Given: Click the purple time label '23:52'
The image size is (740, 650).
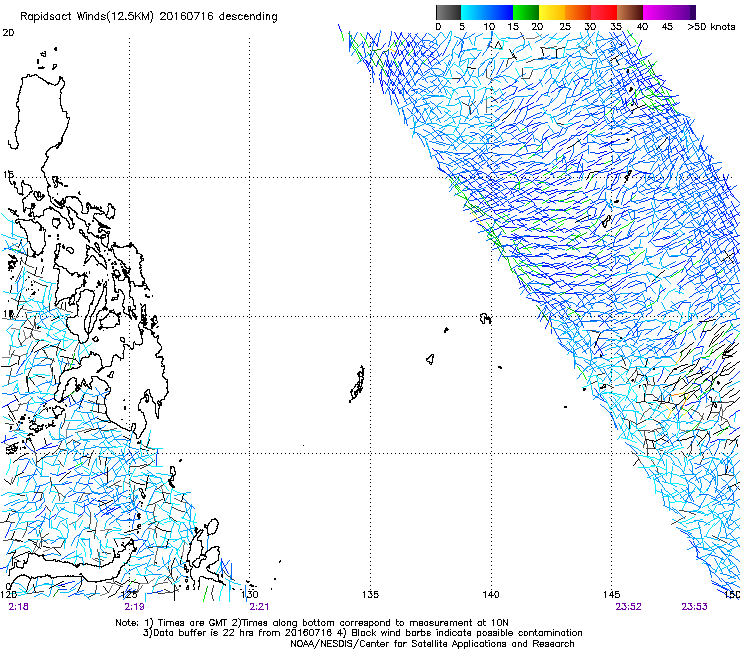Looking at the screenshot, I should click(628, 607).
